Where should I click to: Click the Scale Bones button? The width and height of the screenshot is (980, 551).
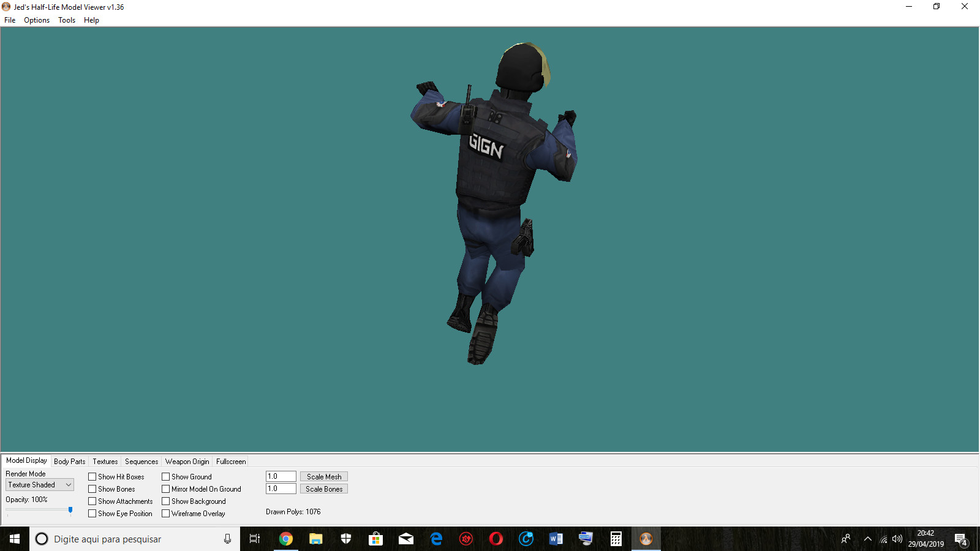click(x=323, y=489)
